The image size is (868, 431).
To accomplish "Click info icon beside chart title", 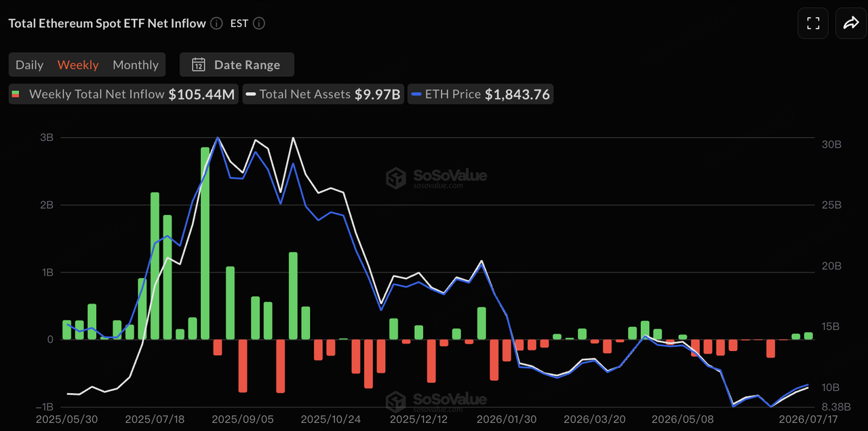I will [x=216, y=24].
